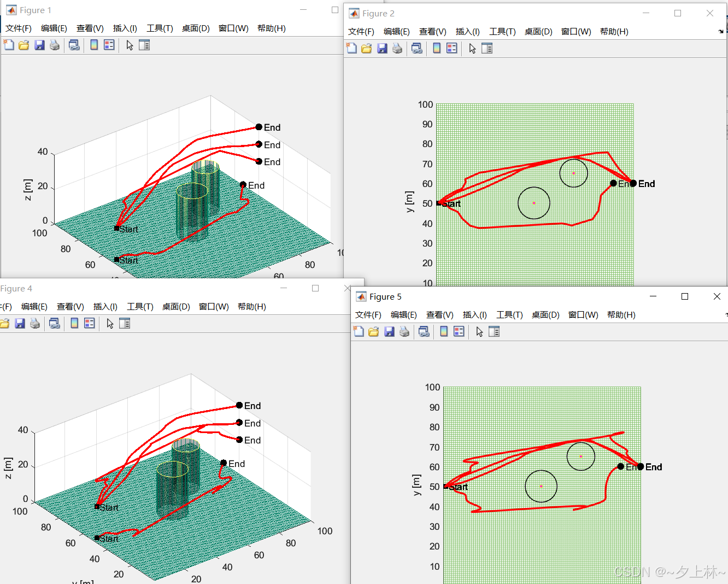Open 文件(F) menu in Figure 1
The height and width of the screenshot is (584, 728).
click(19, 28)
